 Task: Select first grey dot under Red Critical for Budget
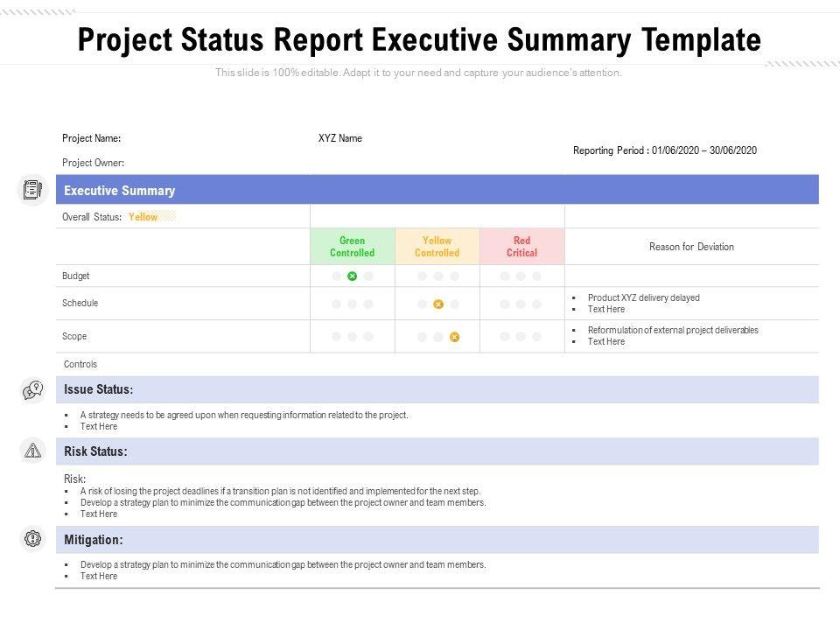click(506, 276)
